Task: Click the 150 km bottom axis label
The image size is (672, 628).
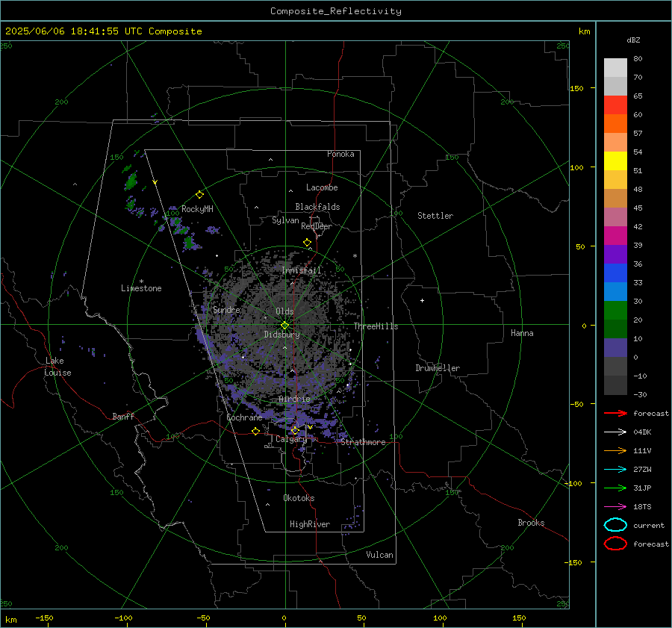Action: [x=519, y=618]
